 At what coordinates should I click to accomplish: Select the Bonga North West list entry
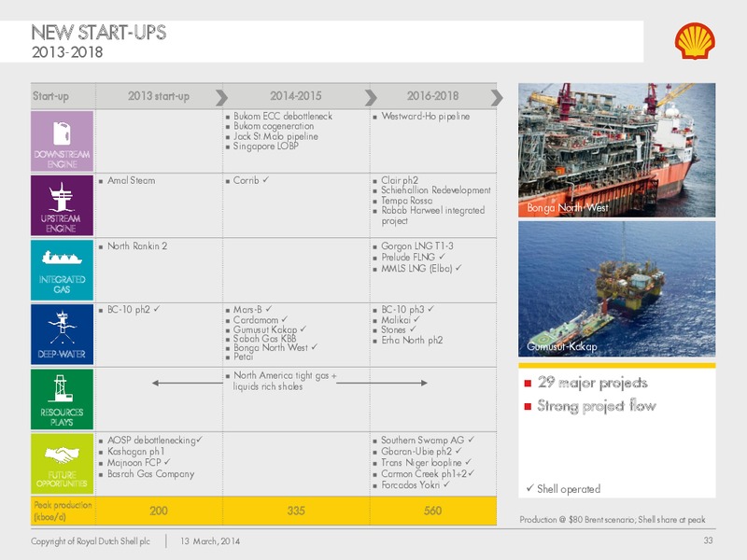point(271,347)
